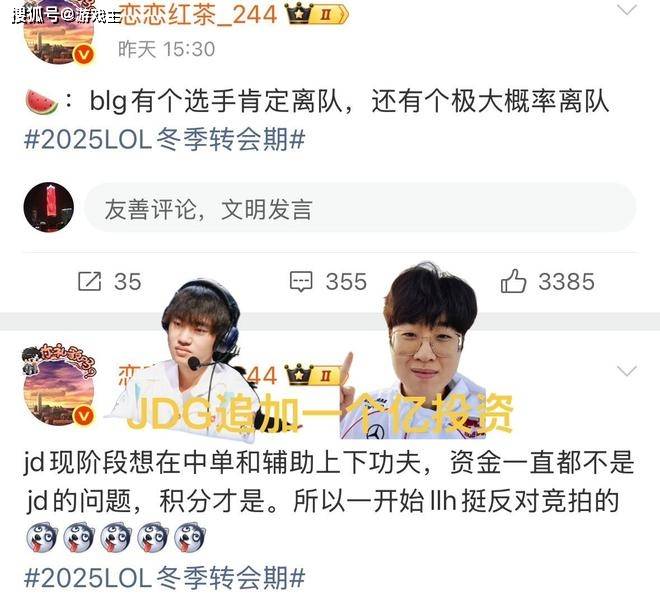
Task: Open the 恋恋红茶_244 username profile
Action: pyautogui.click(x=198, y=14)
